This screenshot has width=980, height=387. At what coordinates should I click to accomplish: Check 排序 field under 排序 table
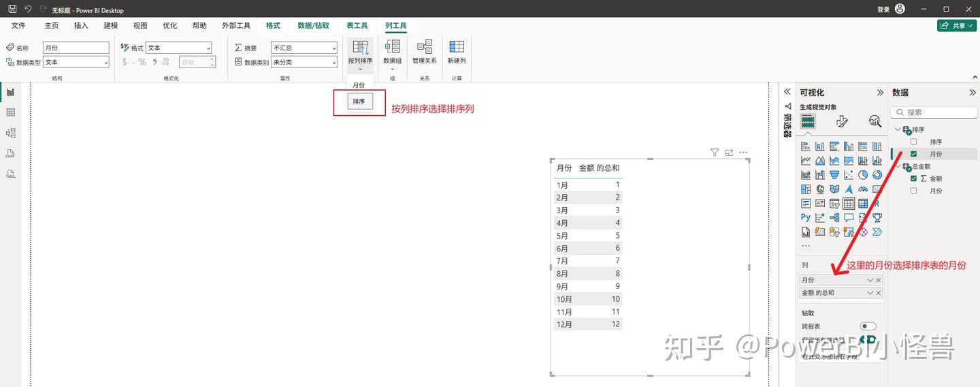[914, 142]
